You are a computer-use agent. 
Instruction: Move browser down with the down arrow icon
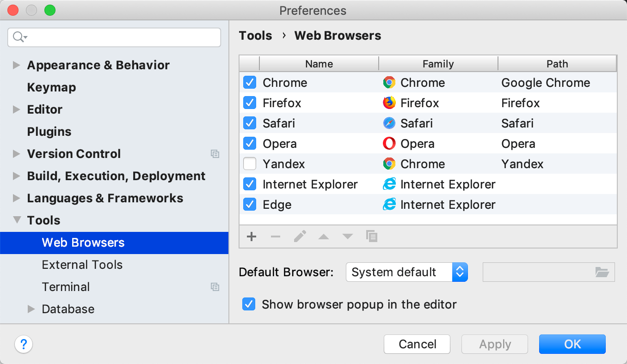[347, 236]
